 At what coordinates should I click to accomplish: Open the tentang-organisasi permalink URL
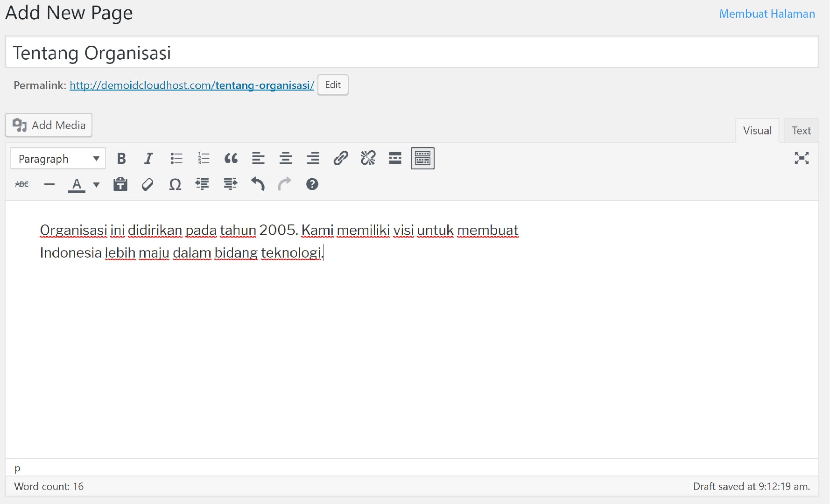tap(192, 85)
